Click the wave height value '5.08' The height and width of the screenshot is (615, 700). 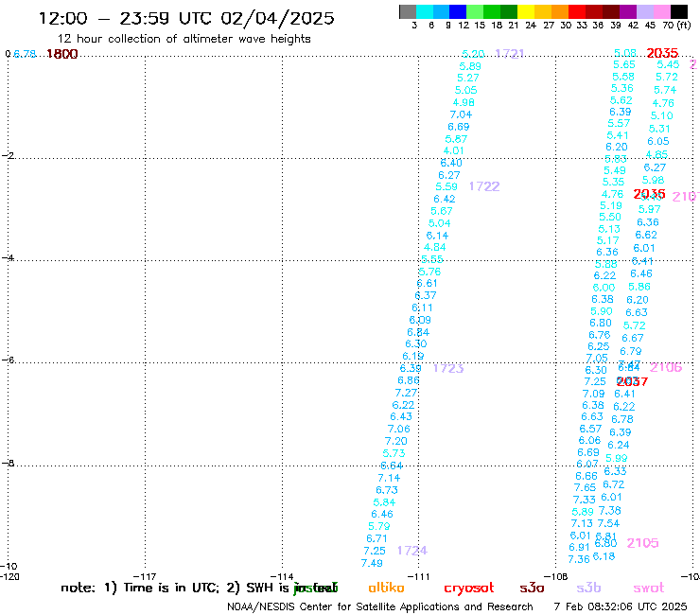click(x=625, y=54)
